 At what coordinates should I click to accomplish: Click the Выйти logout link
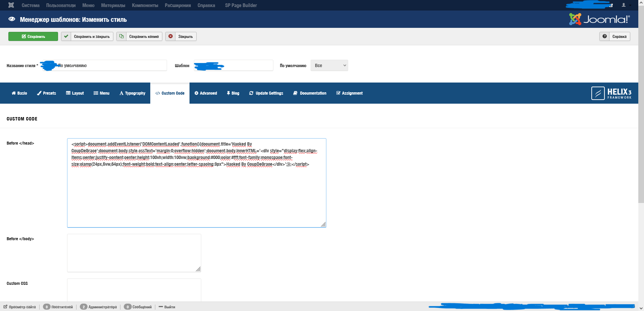point(167,307)
